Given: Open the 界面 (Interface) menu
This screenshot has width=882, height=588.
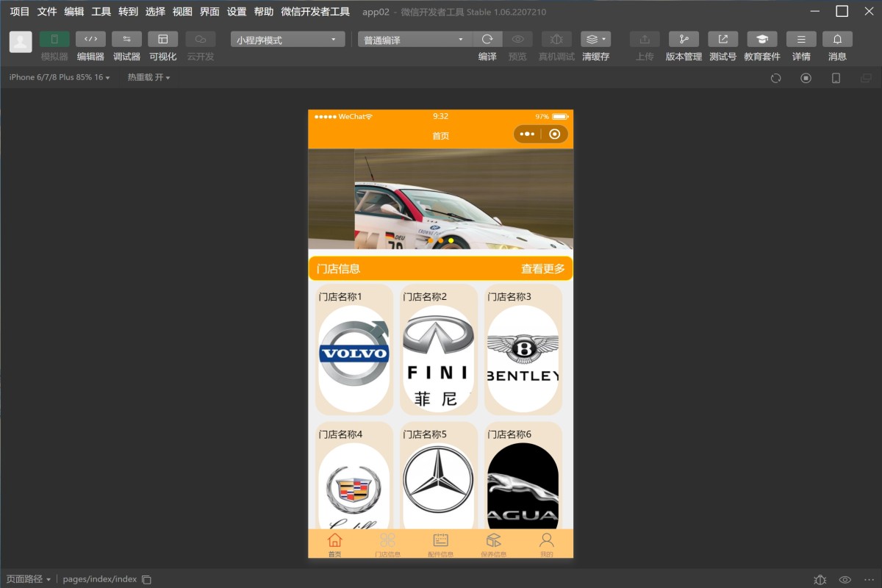Looking at the screenshot, I should coord(209,12).
